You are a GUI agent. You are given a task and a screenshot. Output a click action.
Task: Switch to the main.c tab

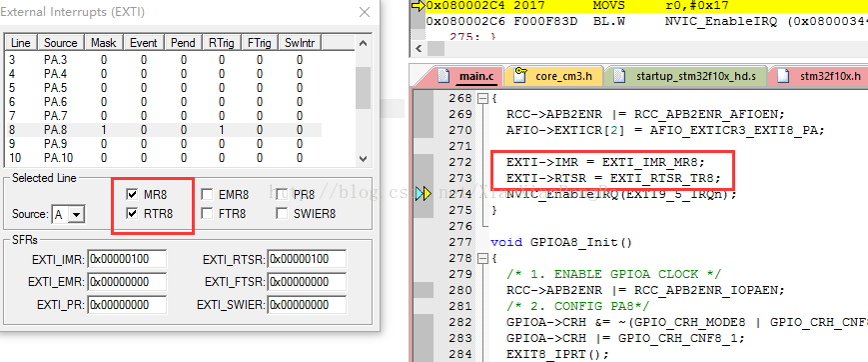click(467, 76)
